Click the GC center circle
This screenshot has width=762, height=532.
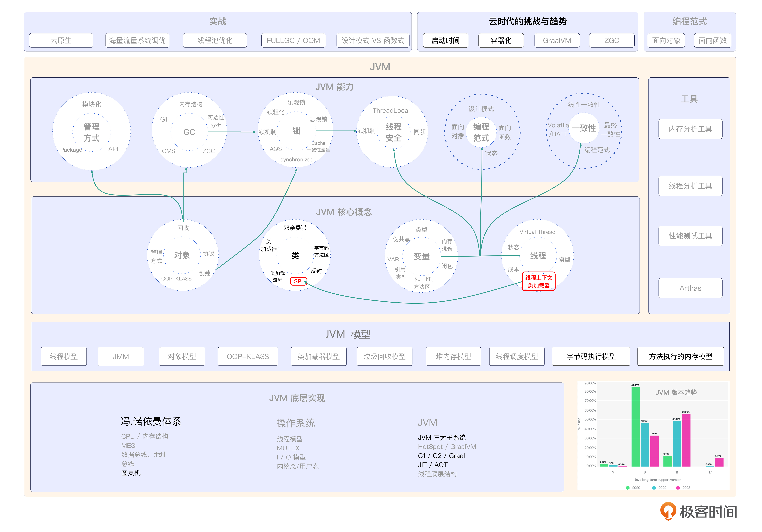(x=189, y=132)
